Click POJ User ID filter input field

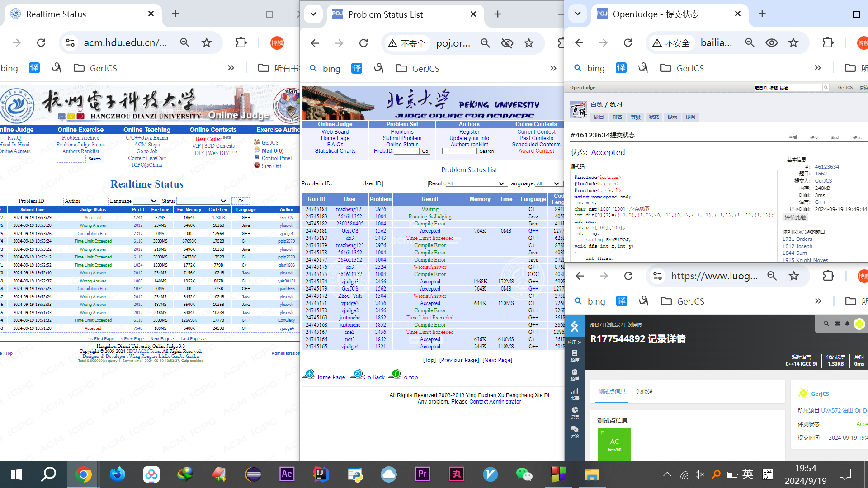pos(405,183)
